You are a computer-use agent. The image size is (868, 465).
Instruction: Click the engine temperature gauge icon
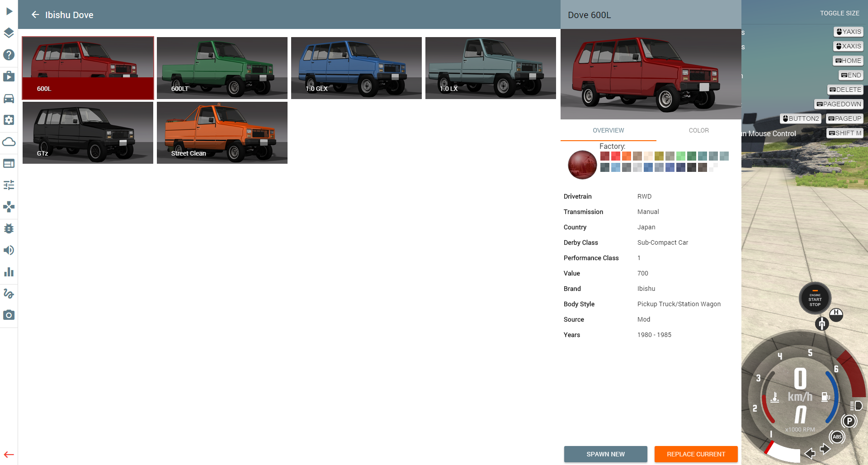[x=774, y=397]
